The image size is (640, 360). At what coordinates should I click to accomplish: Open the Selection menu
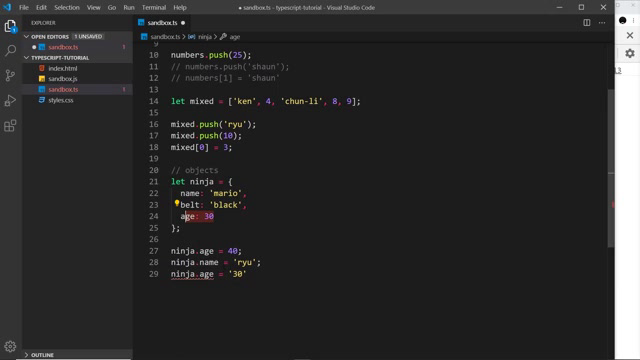coord(67,7)
